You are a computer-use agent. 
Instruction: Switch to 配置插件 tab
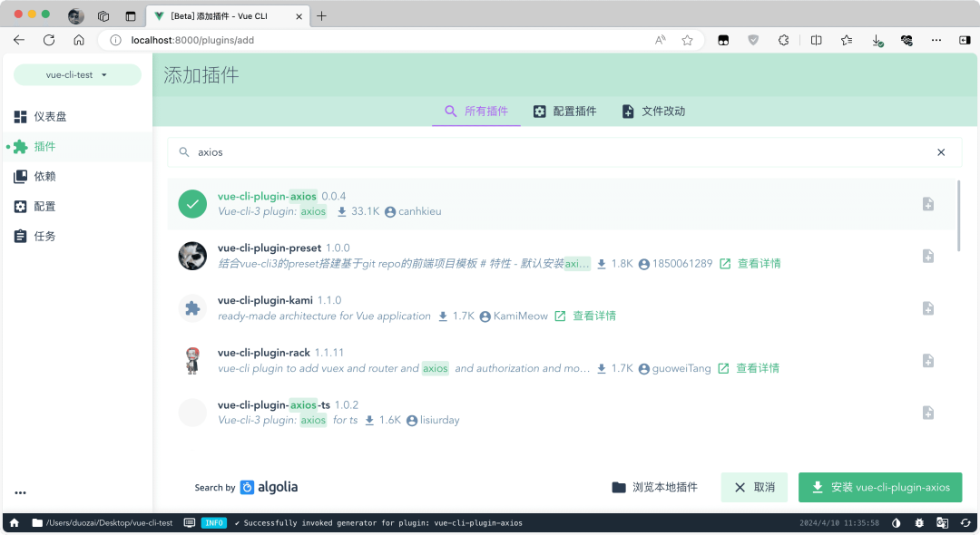coord(564,112)
